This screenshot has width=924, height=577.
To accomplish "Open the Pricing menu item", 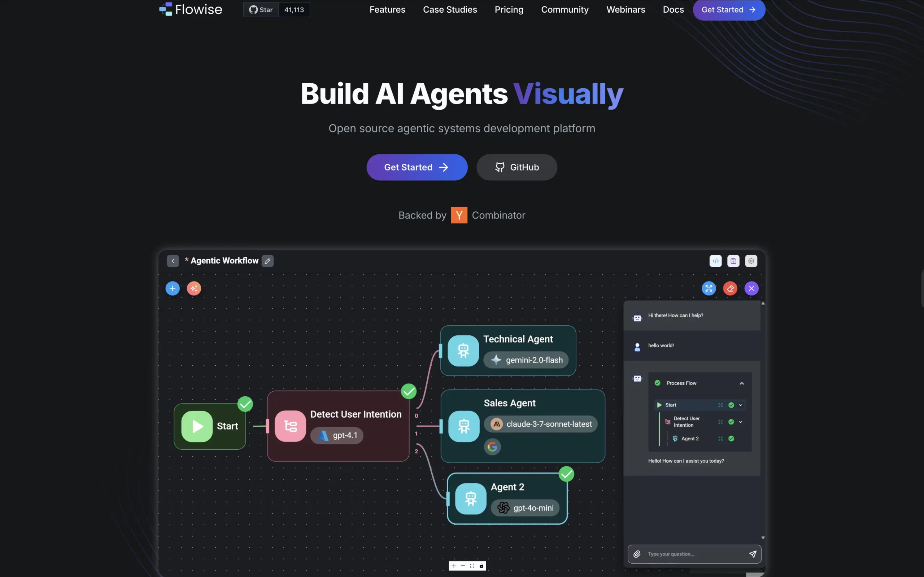I will tap(509, 9).
